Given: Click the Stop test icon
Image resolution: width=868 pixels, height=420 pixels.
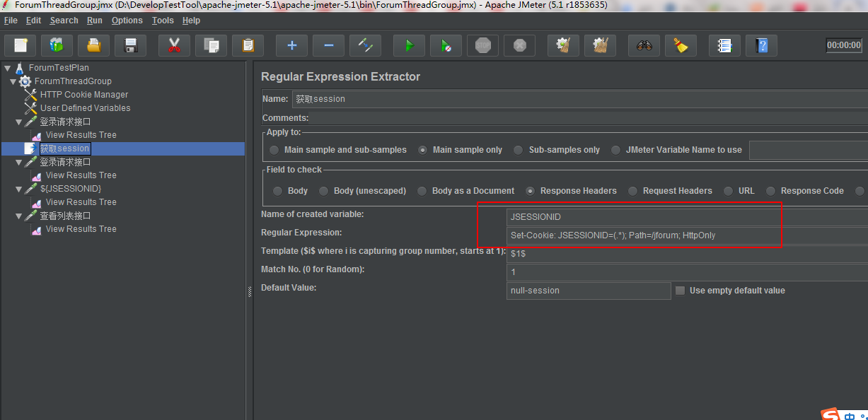Looking at the screenshot, I should coord(482,45).
